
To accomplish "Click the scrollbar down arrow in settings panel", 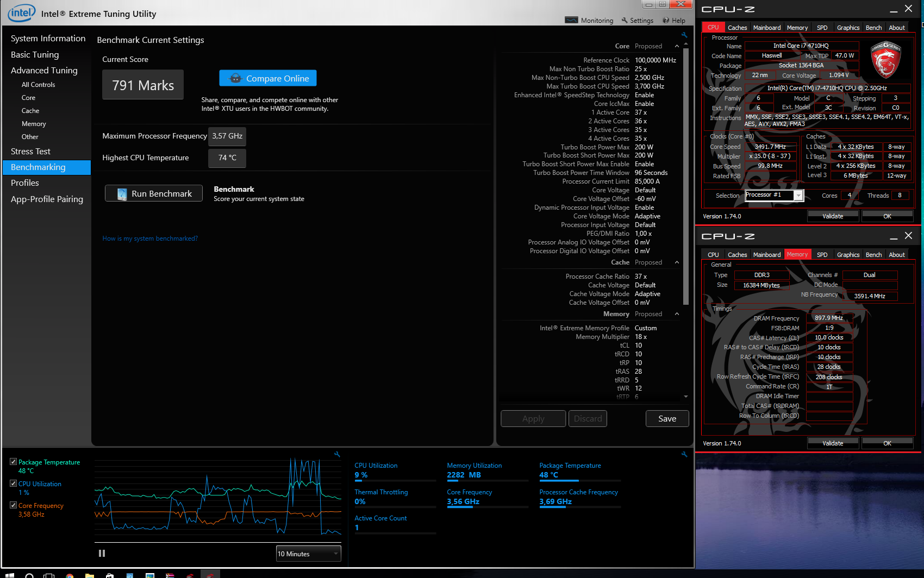I will [686, 397].
